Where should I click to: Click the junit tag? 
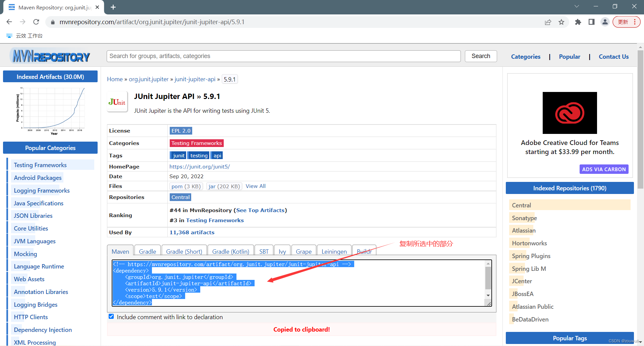pyautogui.click(x=178, y=155)
